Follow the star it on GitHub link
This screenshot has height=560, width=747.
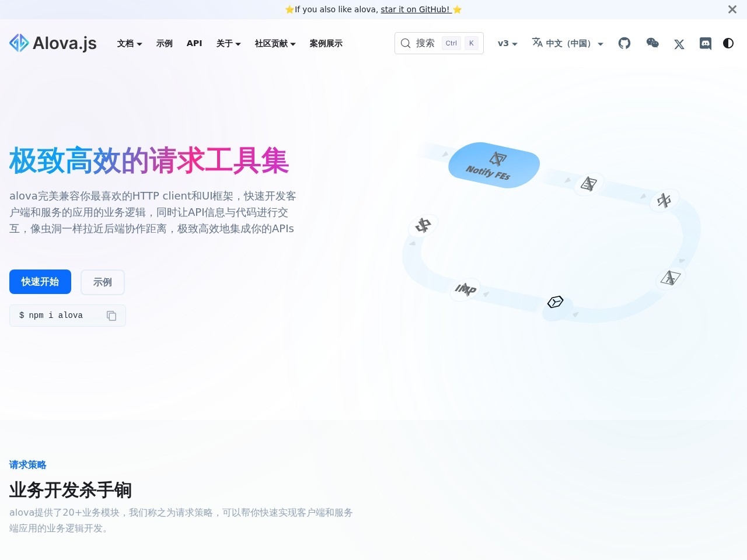coord(416,9)
